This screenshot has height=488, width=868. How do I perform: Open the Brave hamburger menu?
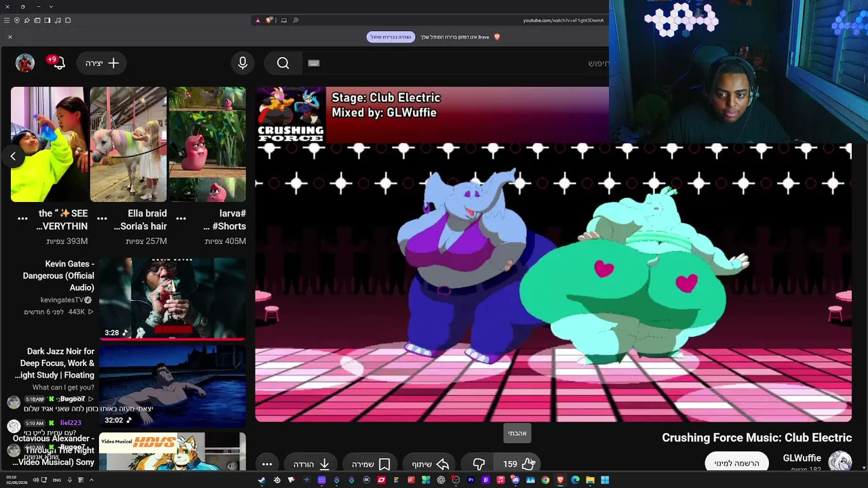[7, 20]
